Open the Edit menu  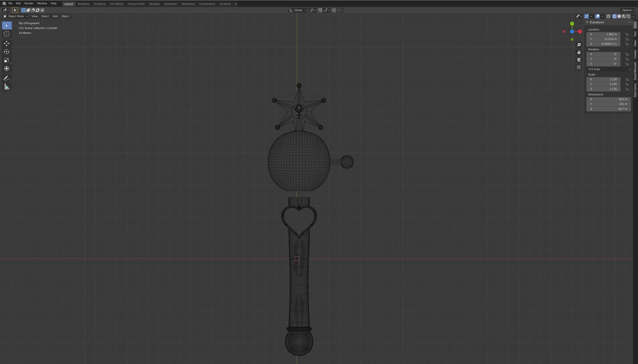pyautogui.click(x=18, y=4)
